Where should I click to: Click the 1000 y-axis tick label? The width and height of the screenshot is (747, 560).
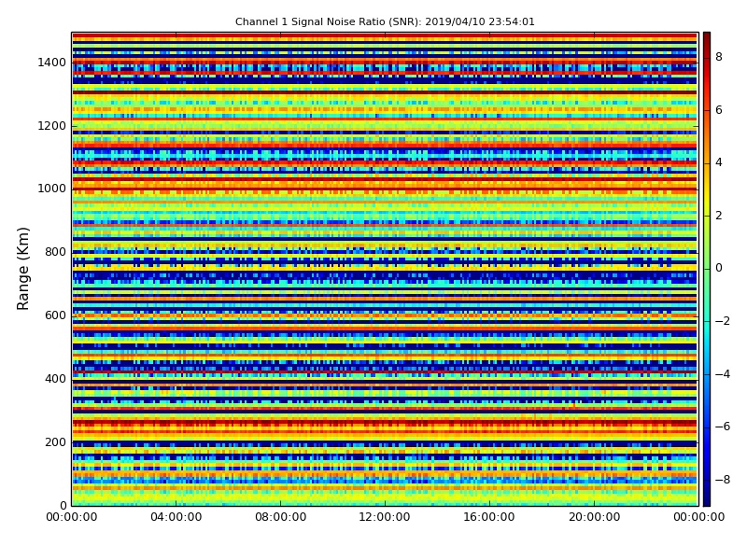(x=52, y=189)
